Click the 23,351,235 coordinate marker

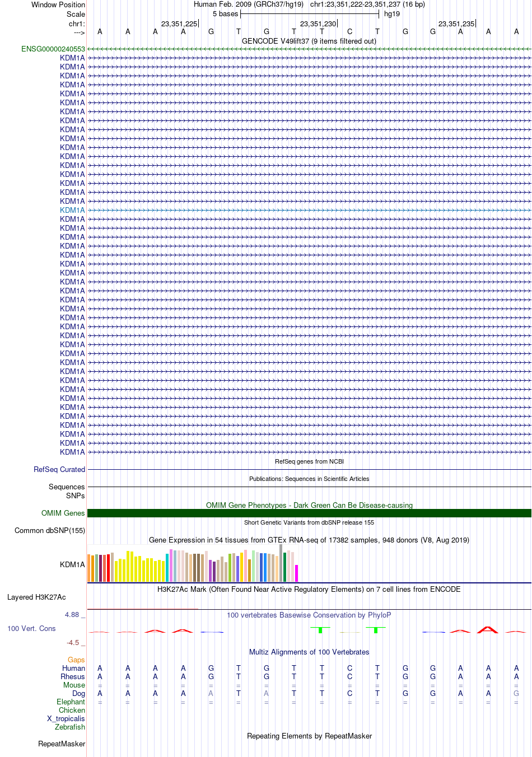[456, 24]
